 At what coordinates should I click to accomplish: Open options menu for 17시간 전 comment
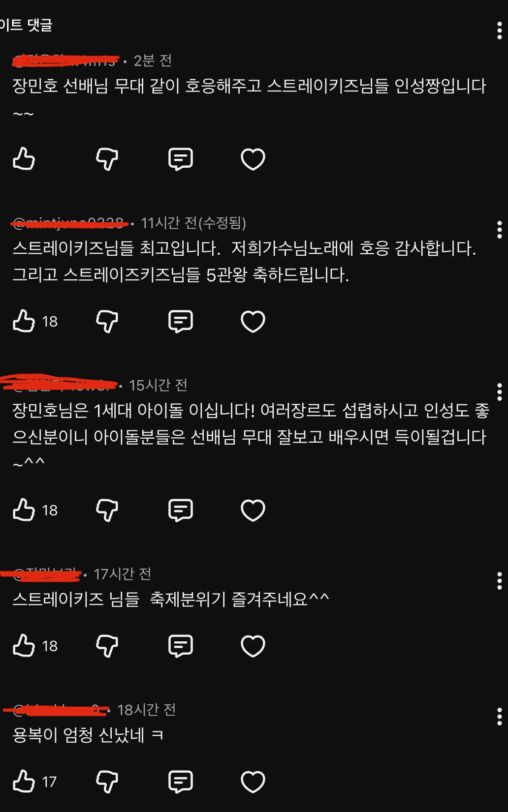(500, 581)
